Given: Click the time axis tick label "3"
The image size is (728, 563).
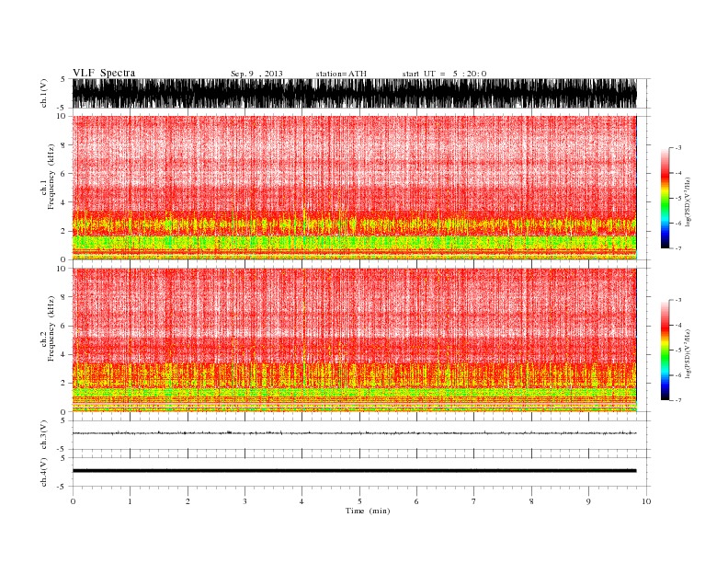Looking at the screenshot, I should [245, 501].
